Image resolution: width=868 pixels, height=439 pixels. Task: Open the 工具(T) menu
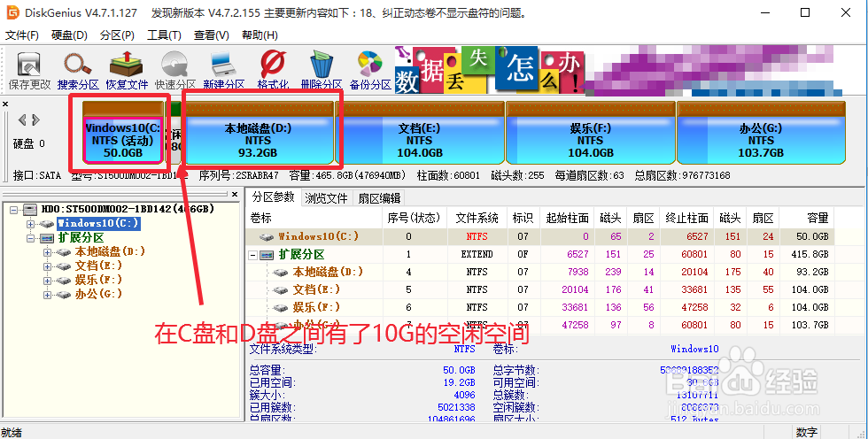click(x=164, y=35)
